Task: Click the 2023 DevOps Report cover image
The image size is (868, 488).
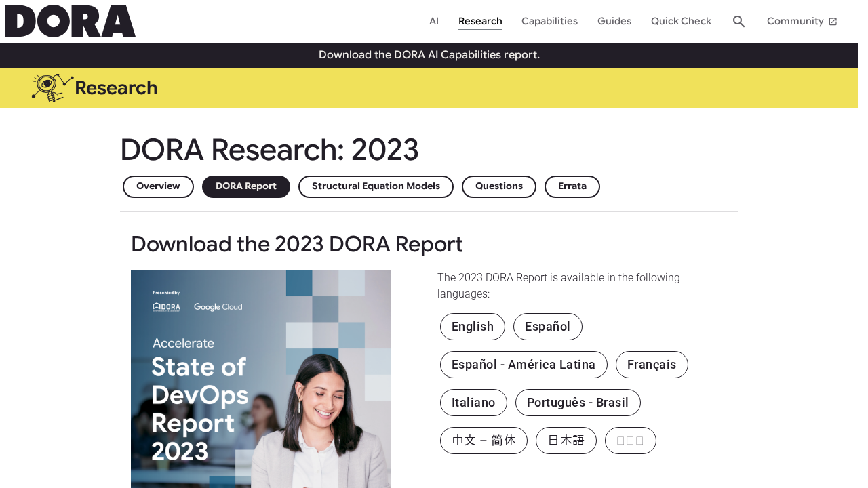Action: pyautogui.click(x=260, y=380)
